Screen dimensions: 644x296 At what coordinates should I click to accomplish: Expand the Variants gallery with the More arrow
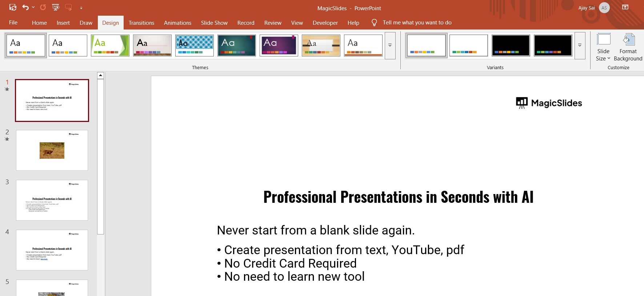[580, 46]
